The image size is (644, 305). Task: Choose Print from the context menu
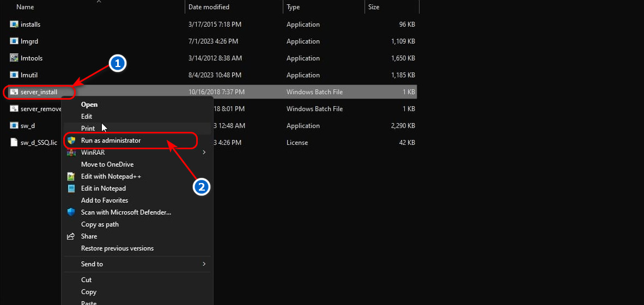(88, 129)
